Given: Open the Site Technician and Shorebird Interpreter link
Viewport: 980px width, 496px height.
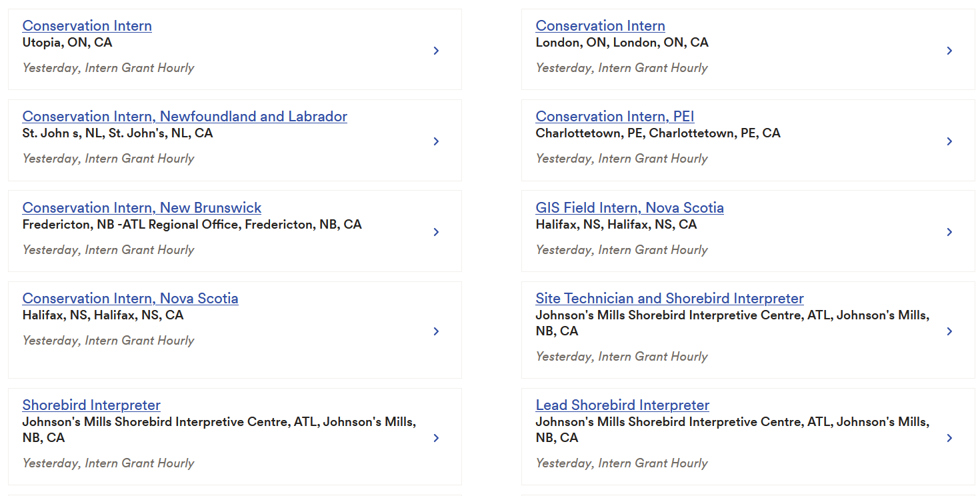Looking at the screenshot, I should 669,299.
